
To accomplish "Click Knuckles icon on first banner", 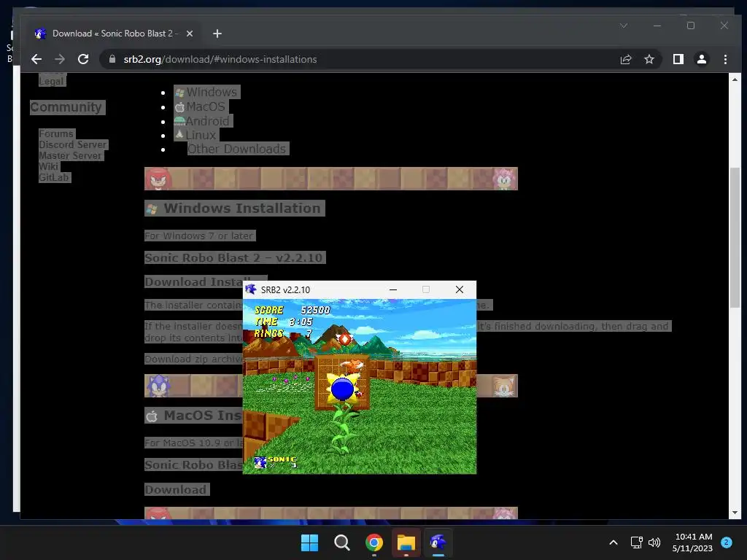I will [158, 179].
